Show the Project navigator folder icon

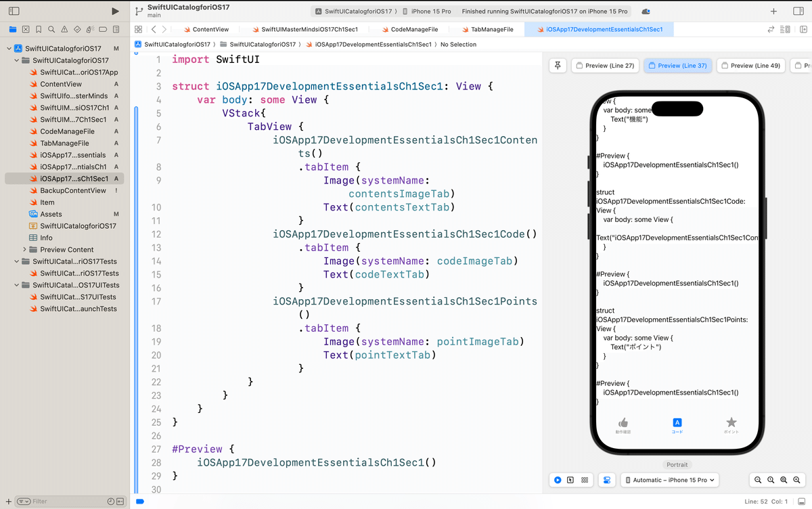click(12, 30)
